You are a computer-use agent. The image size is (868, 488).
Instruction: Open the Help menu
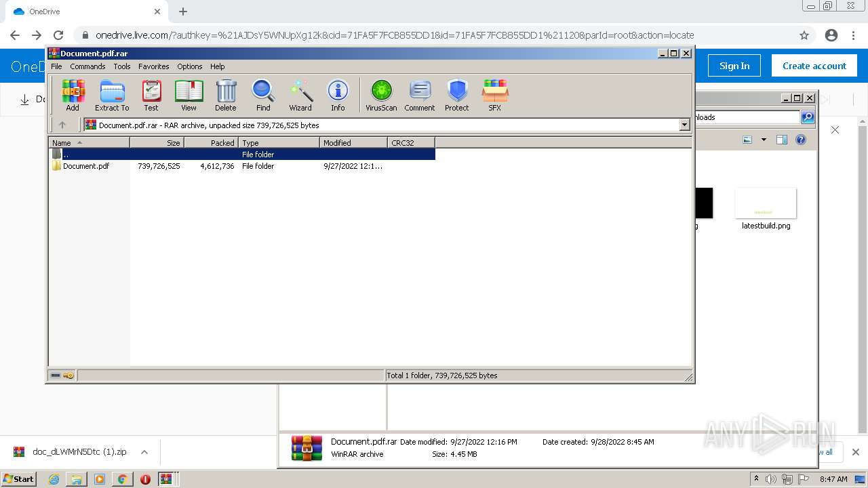(217, 66)
